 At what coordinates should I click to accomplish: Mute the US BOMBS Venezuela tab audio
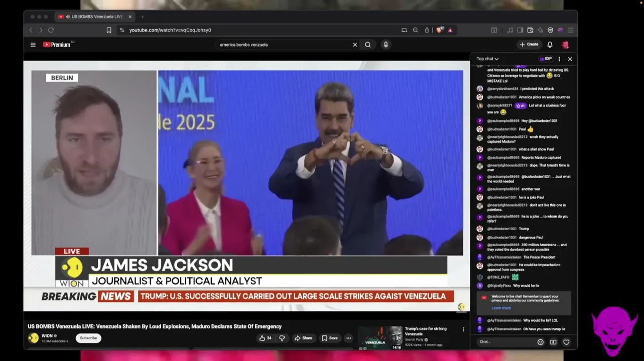coord(68,17)
